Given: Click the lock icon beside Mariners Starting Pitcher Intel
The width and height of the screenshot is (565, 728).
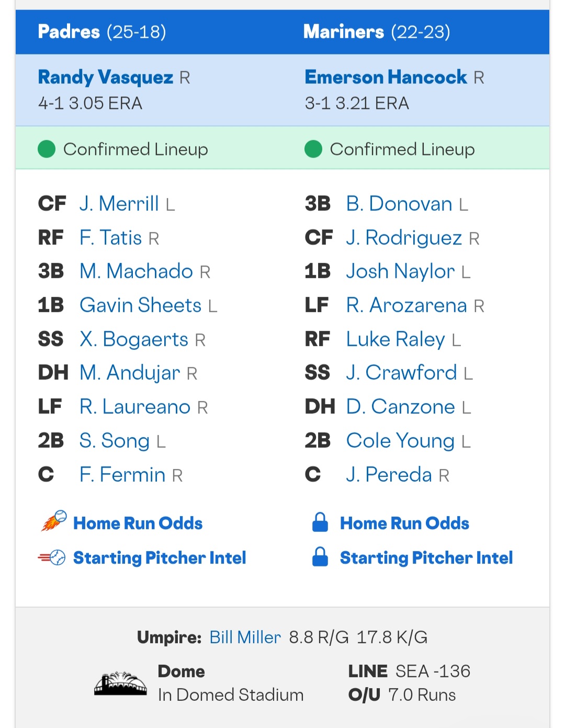Looking at the screenshot, I should point(320,557).
